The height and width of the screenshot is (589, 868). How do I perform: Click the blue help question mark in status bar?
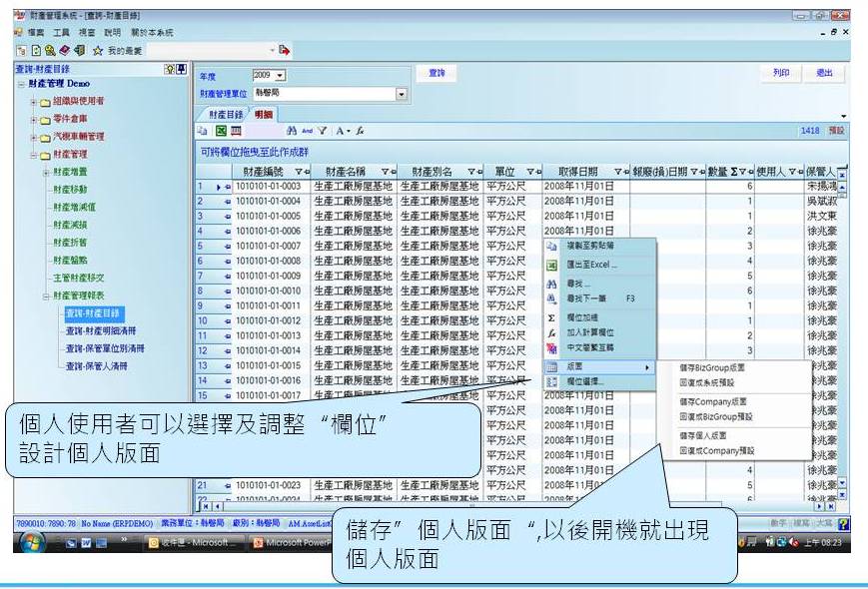click(843, 524)
